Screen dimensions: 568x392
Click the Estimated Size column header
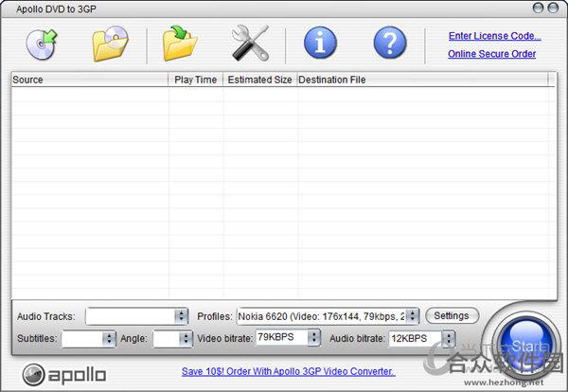point(259,80)
